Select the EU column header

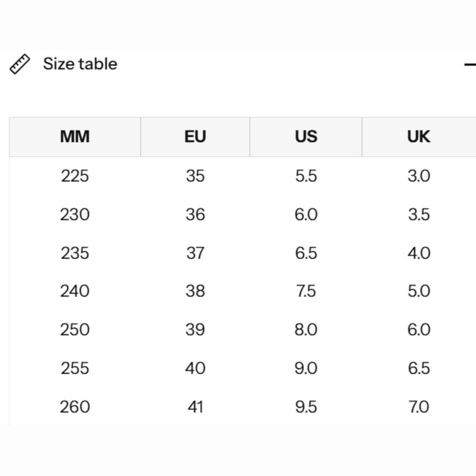tap(195, 137)
